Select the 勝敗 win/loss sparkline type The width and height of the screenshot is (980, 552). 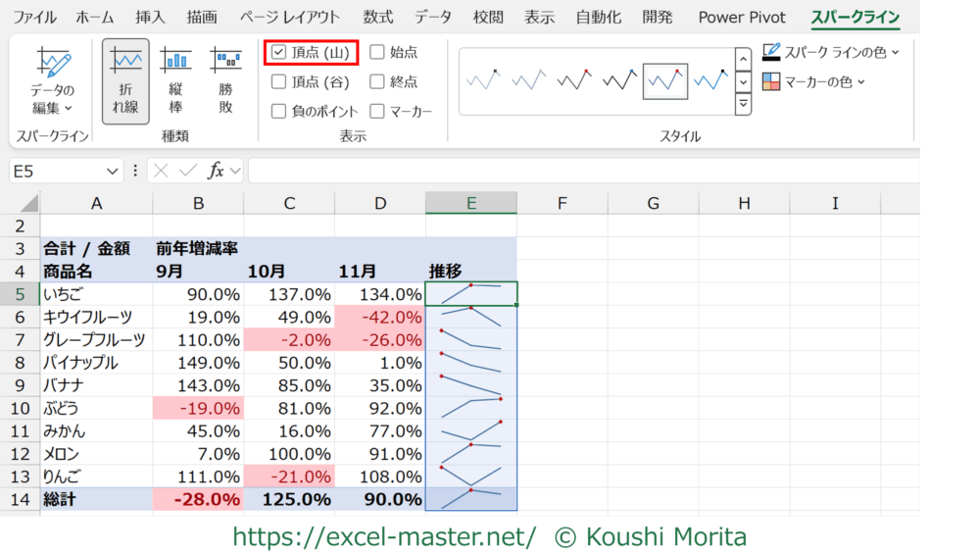pyautogui.click(x=225, y=81)
